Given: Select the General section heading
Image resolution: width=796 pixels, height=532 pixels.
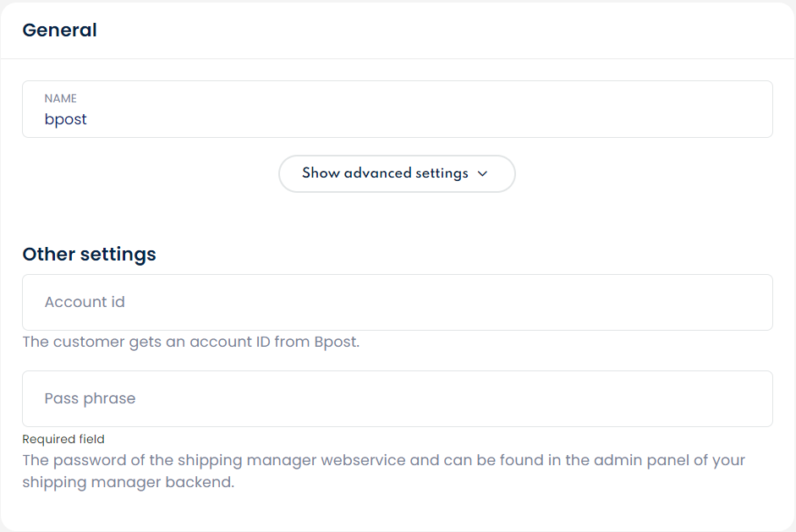Looking at the screenshot, I should click(x=59, y=30).
